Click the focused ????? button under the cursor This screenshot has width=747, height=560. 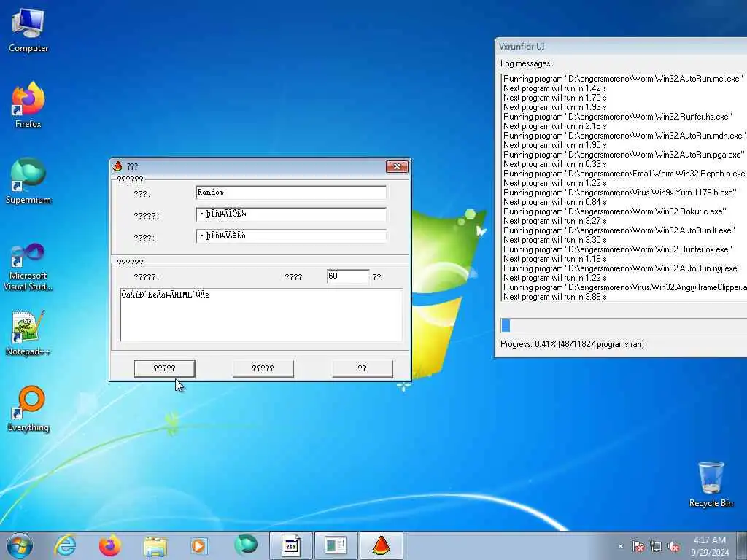(x=164, y=368)
